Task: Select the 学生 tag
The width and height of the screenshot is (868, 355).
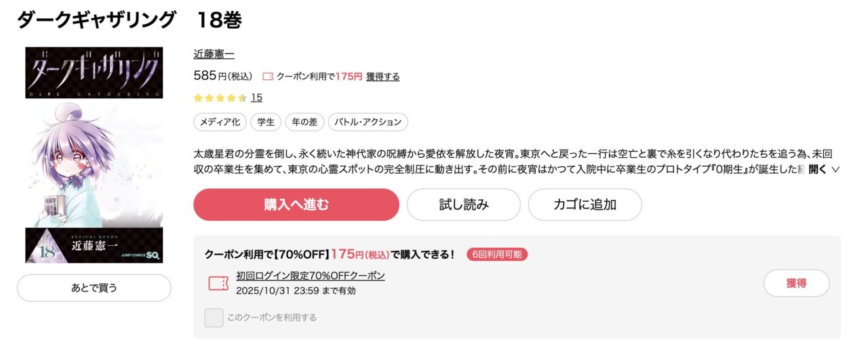Action: 266,122
